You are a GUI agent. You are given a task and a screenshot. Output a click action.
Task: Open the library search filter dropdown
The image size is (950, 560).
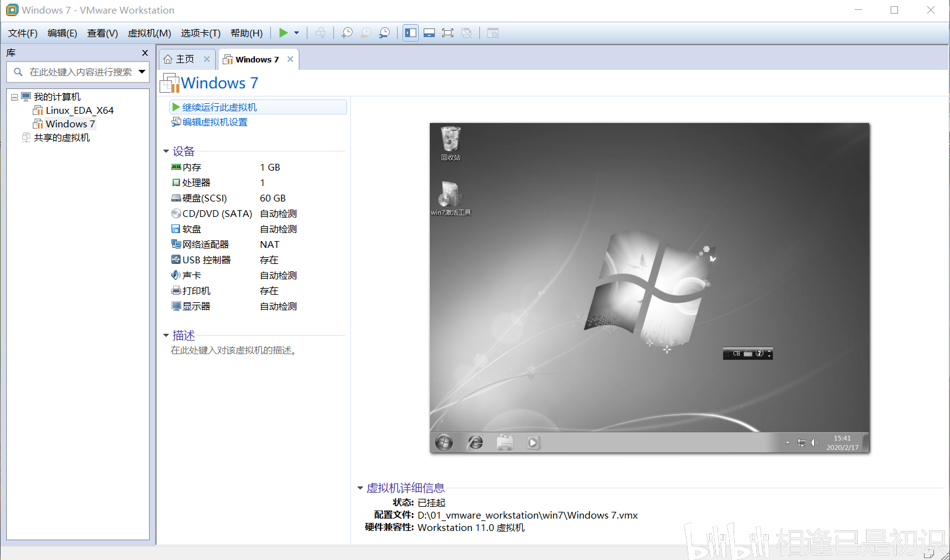[142, 72]
